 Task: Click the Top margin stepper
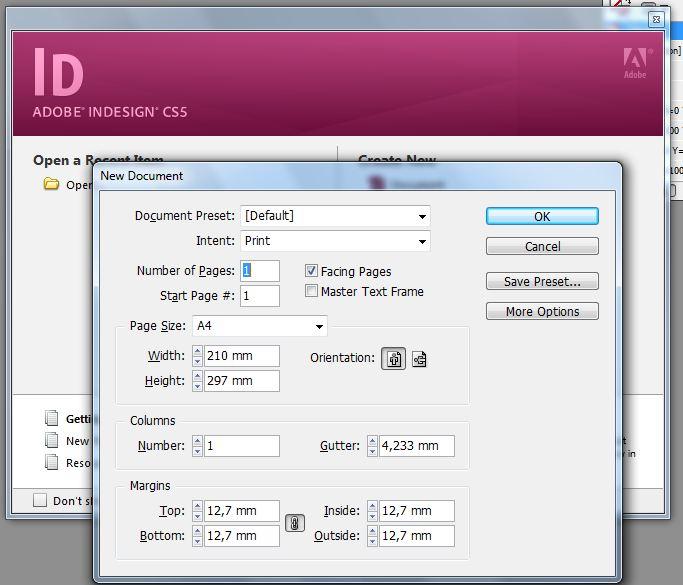[x=197, y=511]
